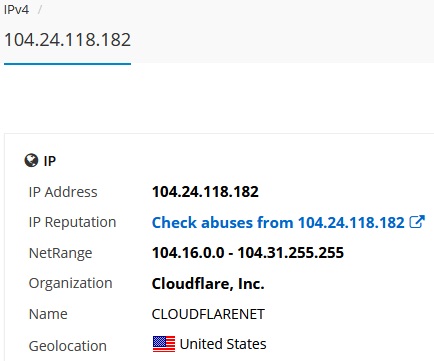The image size is (434, 361).
Task: Click the Name field label
Action: click(48, 314)
